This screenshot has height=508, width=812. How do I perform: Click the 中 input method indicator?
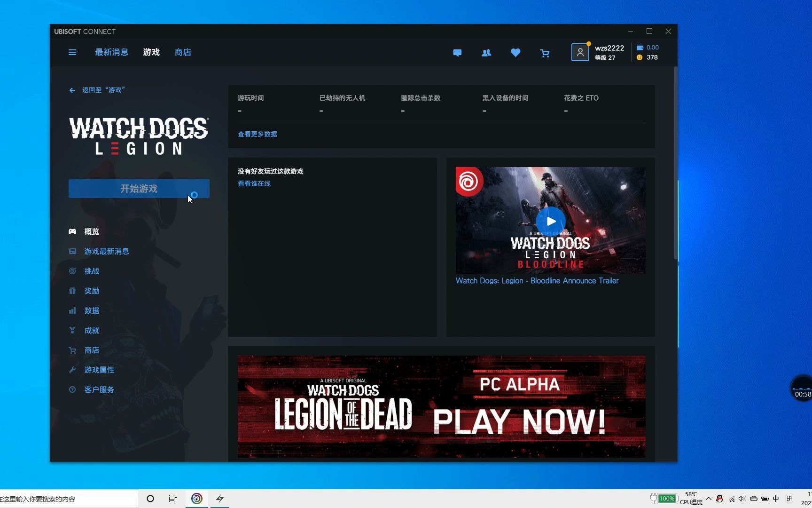(x=776, y=499)
